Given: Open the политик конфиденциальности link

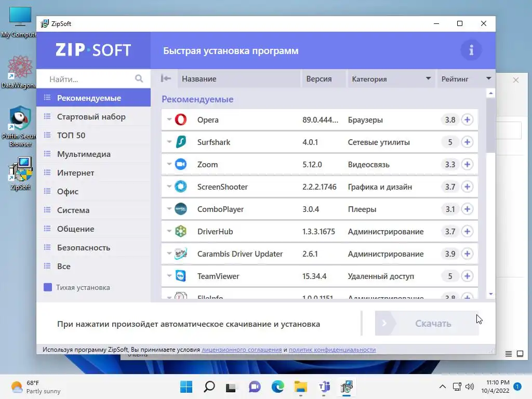Looking at the screenshot, I should 332,350.
